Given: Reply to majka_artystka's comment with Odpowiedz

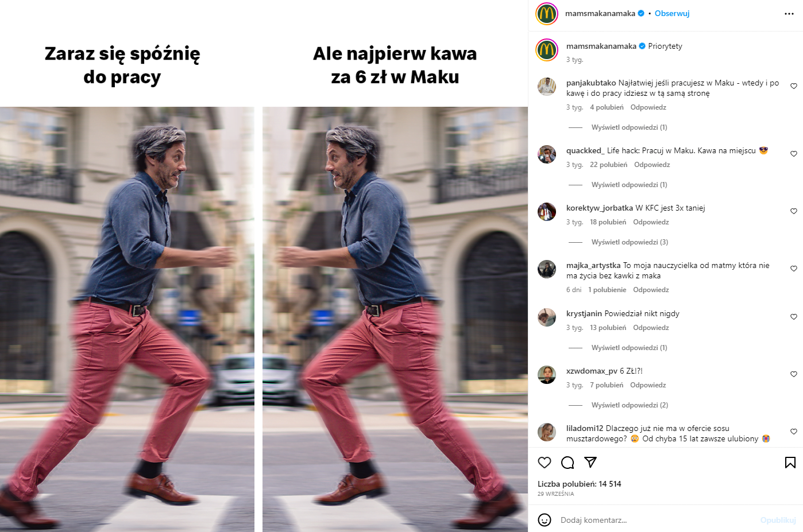Looking at the screenshot, I should coord(651,290).
